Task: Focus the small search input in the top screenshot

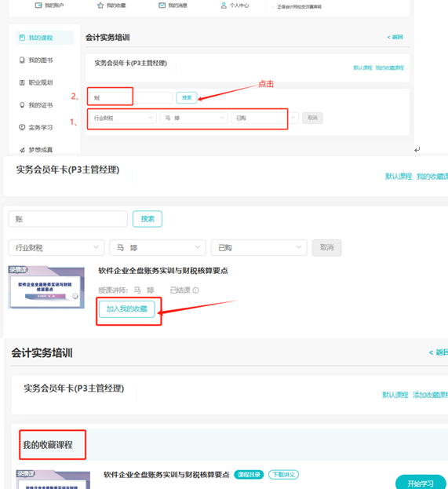Action: (130, 97)
